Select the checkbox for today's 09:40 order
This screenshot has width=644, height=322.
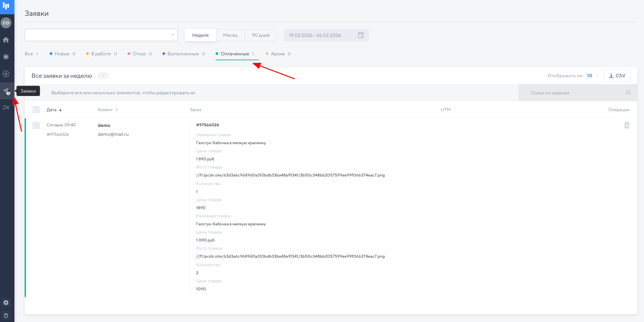pyautogui.click(x=36, y=125)
